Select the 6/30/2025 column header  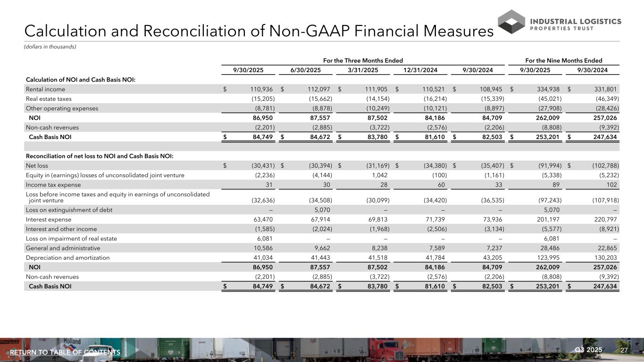coord(306,70)
